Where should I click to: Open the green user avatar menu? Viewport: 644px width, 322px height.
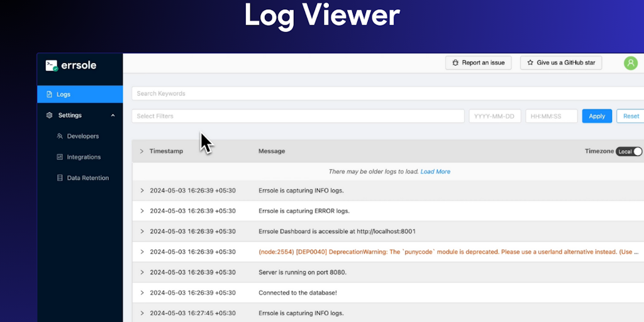(x=630, y=63)
